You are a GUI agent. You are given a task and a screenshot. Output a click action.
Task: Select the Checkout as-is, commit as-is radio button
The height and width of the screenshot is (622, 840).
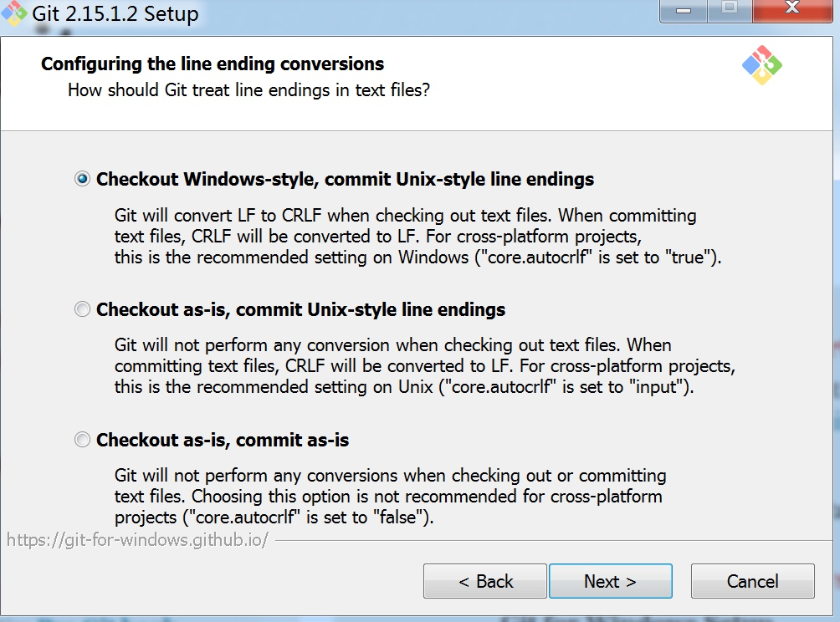pyautogui.click(x=83, y=440)
